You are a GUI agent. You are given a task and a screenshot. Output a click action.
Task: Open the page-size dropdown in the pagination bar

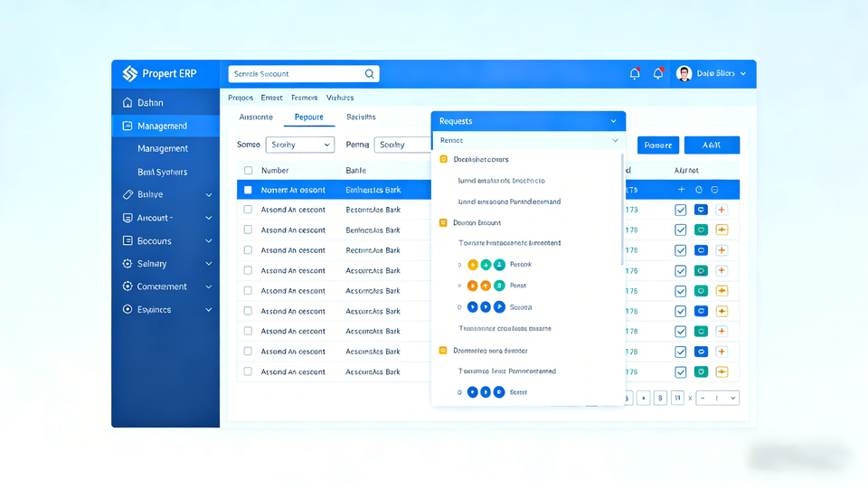tap(717, 398)
